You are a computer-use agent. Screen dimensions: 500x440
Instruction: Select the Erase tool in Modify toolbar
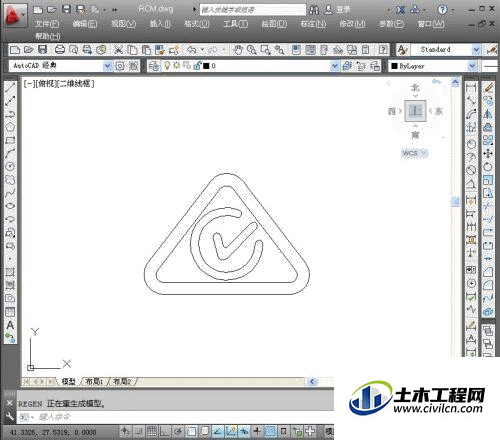point(488,88)
